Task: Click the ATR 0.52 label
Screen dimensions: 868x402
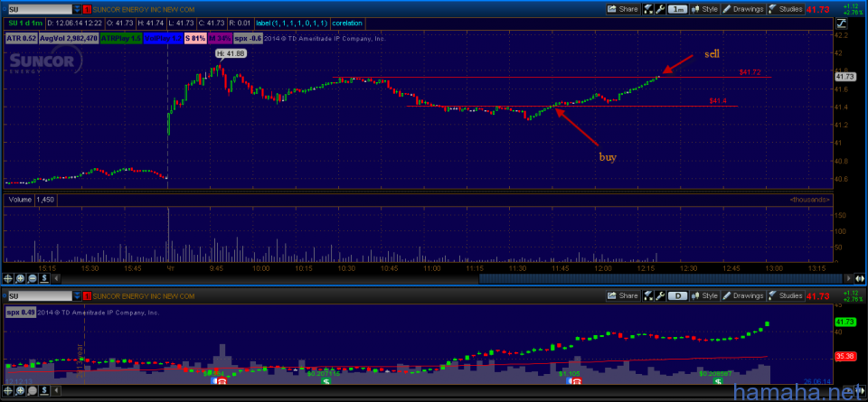Action: [22, 38]
